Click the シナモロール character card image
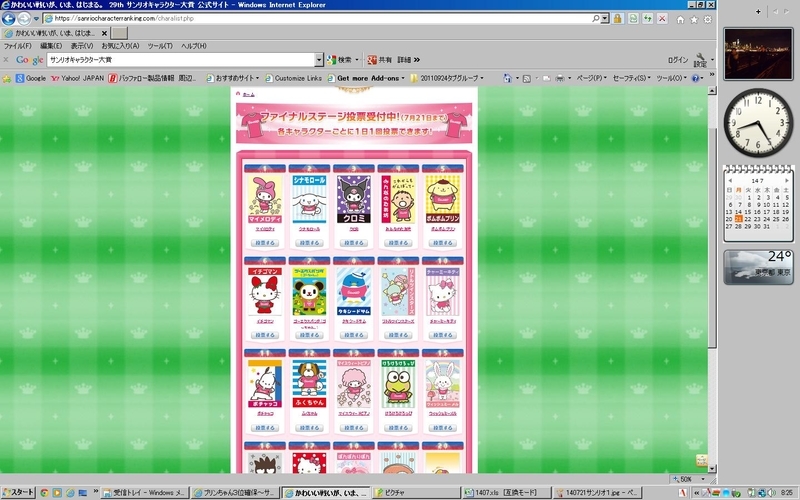This screenshot has height=500, width=800. (309, 199)
